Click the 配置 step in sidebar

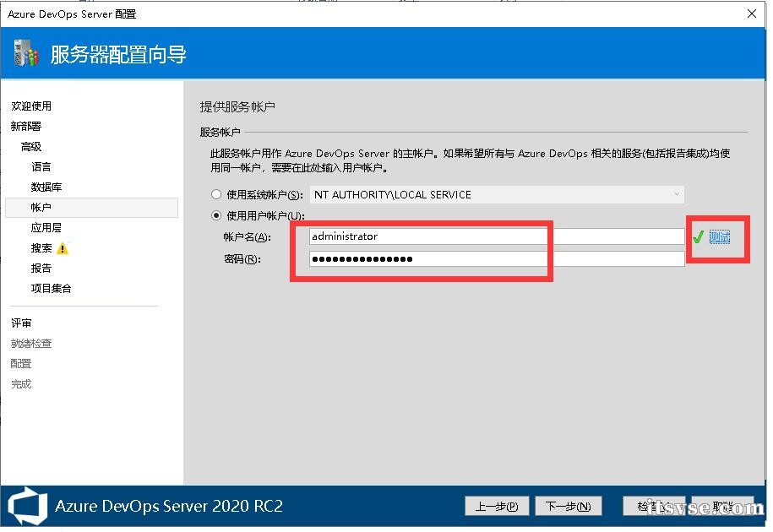(21, 363)
